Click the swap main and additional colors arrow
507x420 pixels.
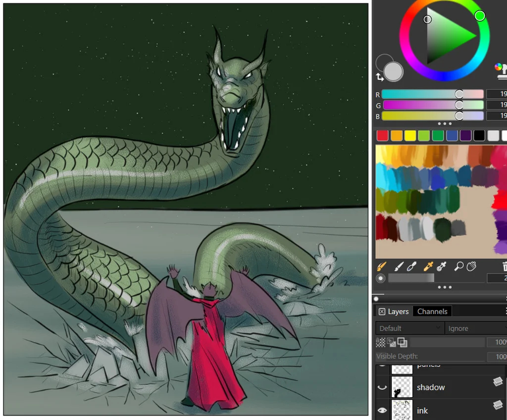[x=380, y=77]
